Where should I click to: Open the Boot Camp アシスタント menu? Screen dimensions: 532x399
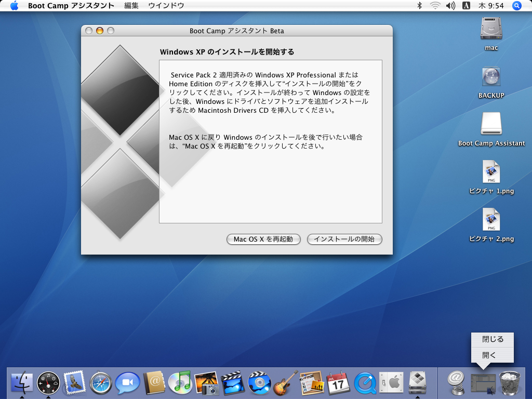[x=70, y=6]
